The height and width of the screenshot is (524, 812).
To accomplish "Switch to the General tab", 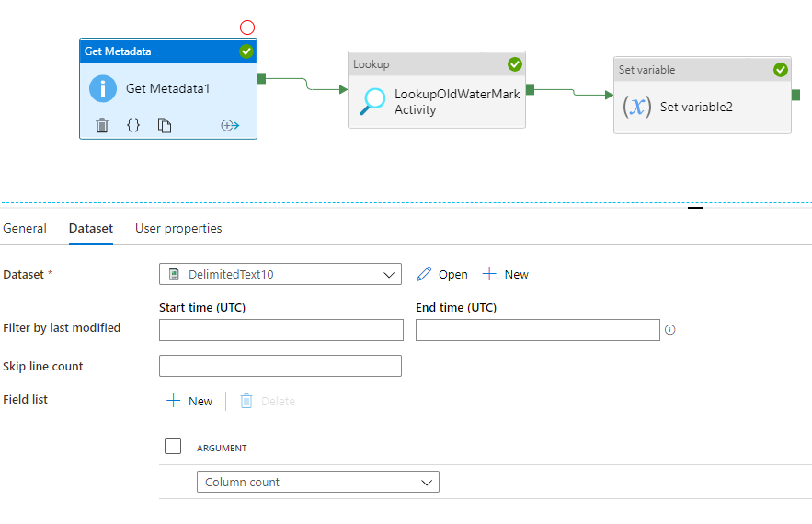I will [x=25, y=228].
